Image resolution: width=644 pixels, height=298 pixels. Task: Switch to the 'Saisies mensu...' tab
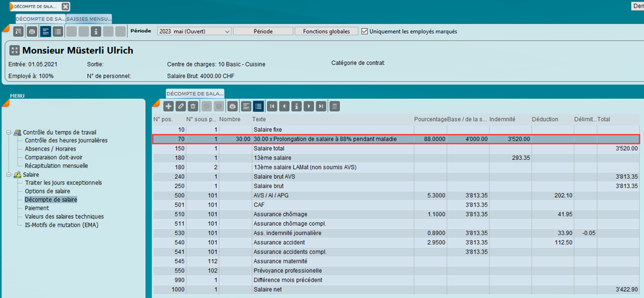89,20
